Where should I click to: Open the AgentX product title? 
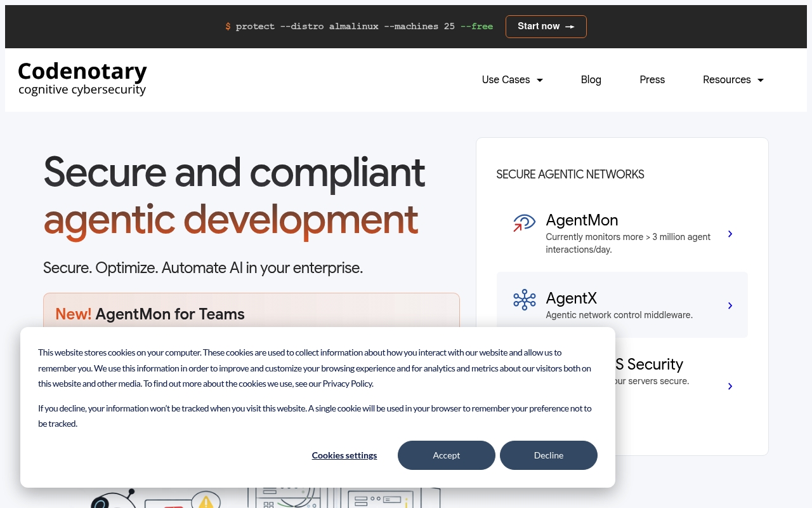[571, 298]
